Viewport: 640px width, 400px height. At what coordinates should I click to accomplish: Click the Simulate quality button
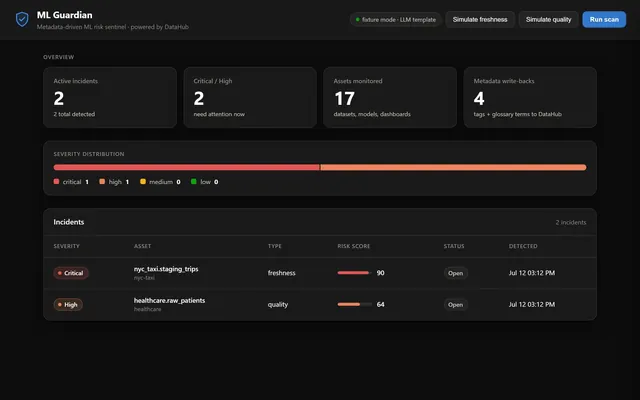(x=548, y=20)
